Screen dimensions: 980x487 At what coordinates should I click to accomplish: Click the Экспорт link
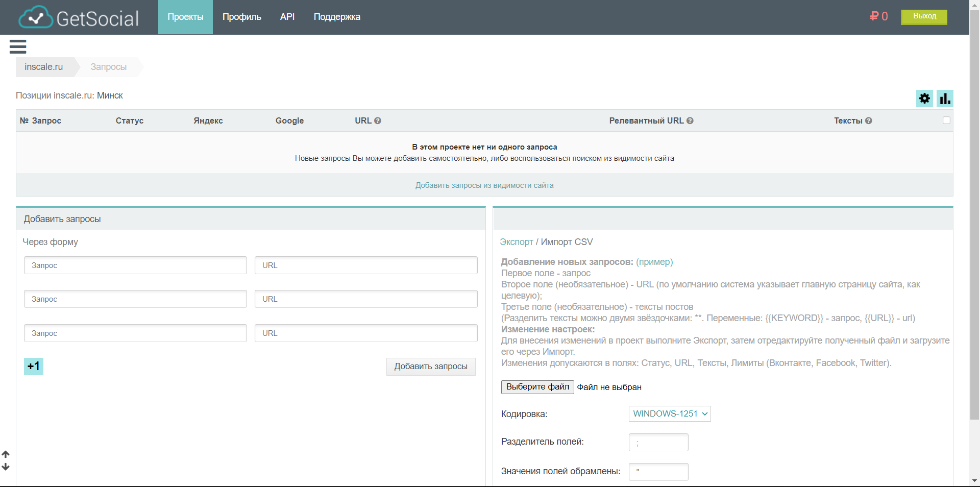[517, 242]
